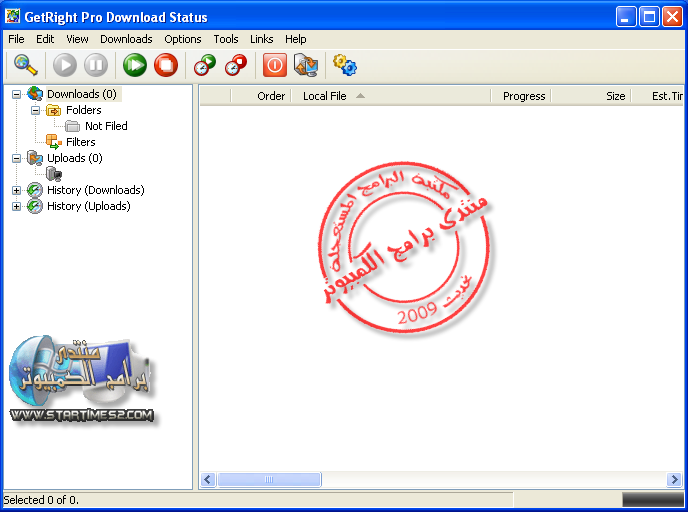Click the Filters tree icon
Screen dimensions: 688x512
(x=54, y=142)
